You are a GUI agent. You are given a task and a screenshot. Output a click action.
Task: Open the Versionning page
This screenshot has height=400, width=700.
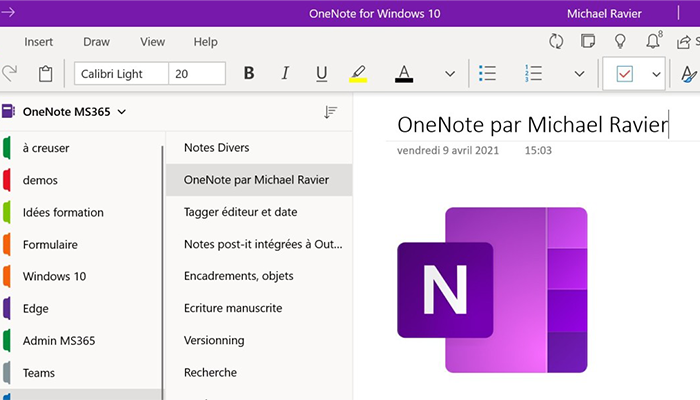point(259,340)
